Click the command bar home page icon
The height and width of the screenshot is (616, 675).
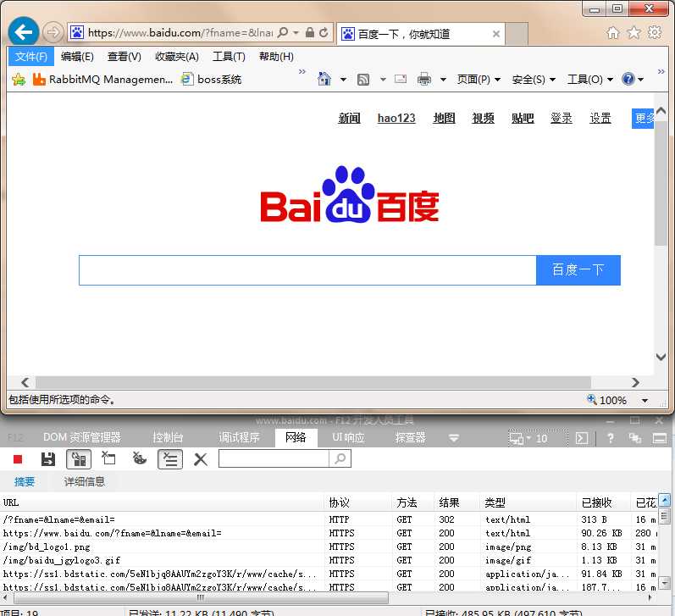coord(324,79)
